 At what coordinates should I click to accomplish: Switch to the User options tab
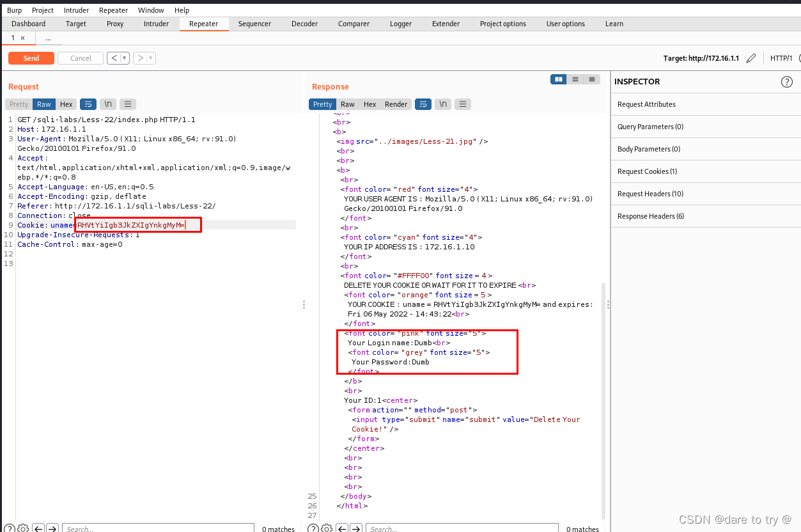click(565, 24)
